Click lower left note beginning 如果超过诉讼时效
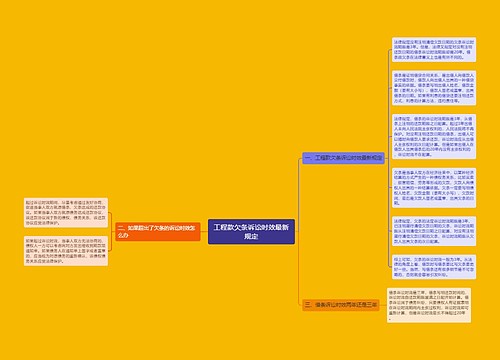This screenshot has width=500, height=360. tap(66, 251)
